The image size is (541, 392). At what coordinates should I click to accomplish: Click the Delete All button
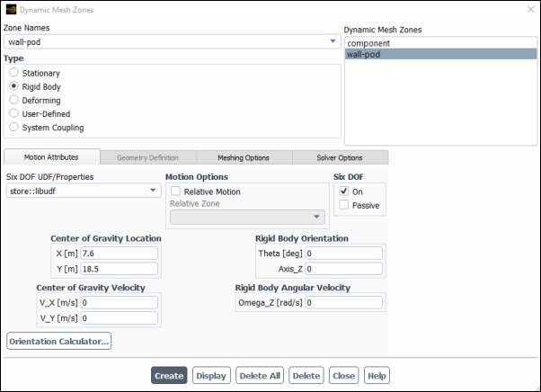point(260,376)
